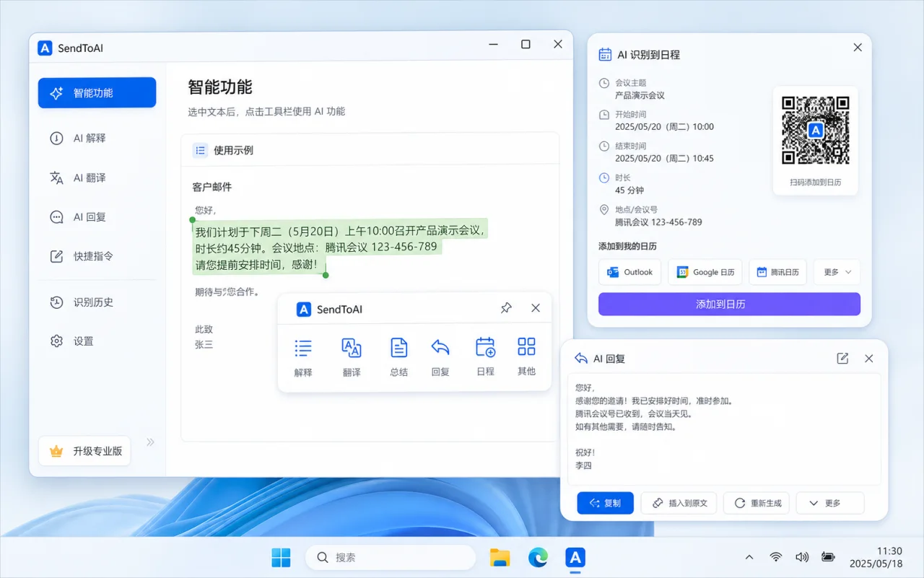Viewport: 924px width, 578px height.
Task: Click the 升级专业版 button
Action: (x=84, y=451)
